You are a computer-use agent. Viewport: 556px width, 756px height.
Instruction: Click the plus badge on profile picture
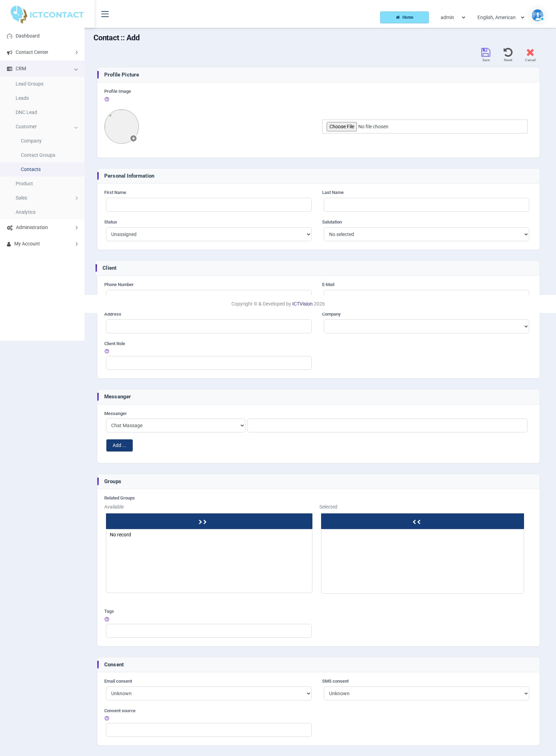[133, 138]
